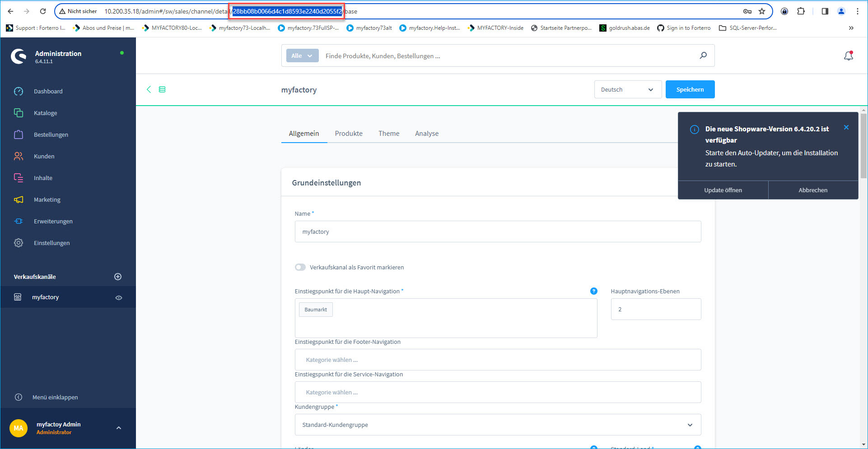
Task: Switch to the Allgemein tab
Action: pyautogui.click(x=304, y=134)
